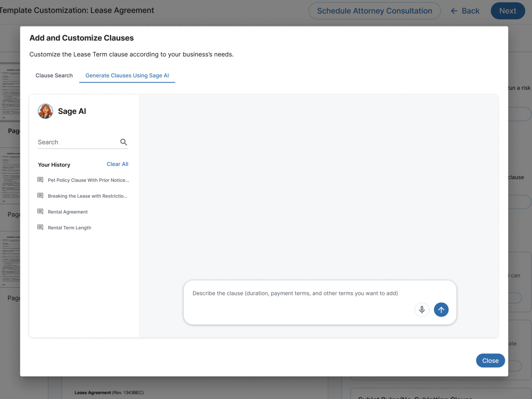This screenshot has width=532, height=399.
Task: Switch to the Clause Search tab
Action: (54, 76)
